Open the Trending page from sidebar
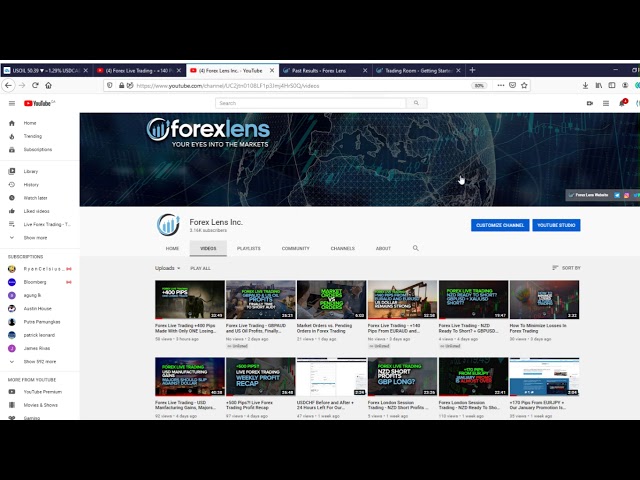 click(x=33, y=136)
